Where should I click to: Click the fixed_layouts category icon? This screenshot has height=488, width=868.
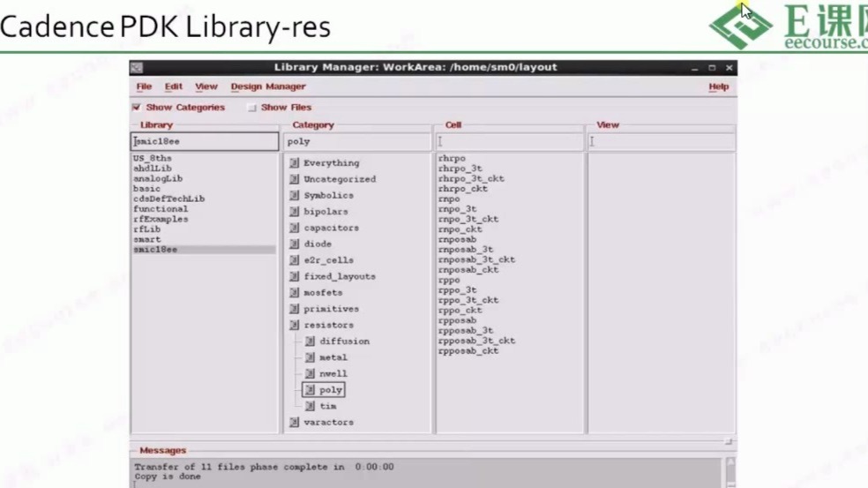click(x=295, y=276)
